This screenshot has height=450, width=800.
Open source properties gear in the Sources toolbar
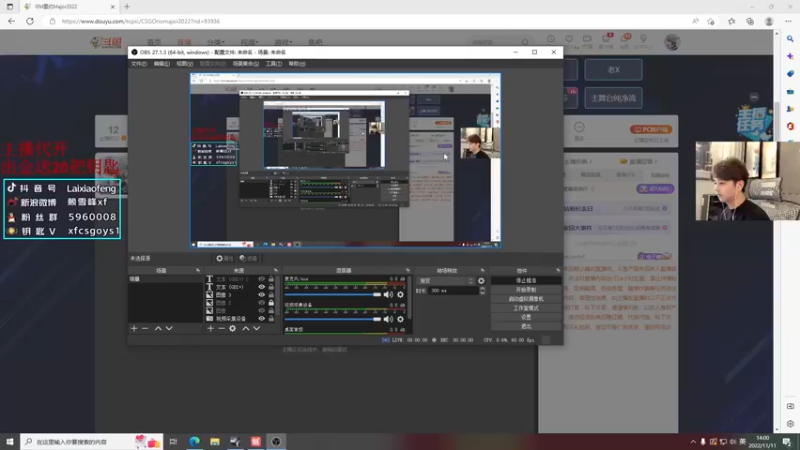tap(233, 329)
